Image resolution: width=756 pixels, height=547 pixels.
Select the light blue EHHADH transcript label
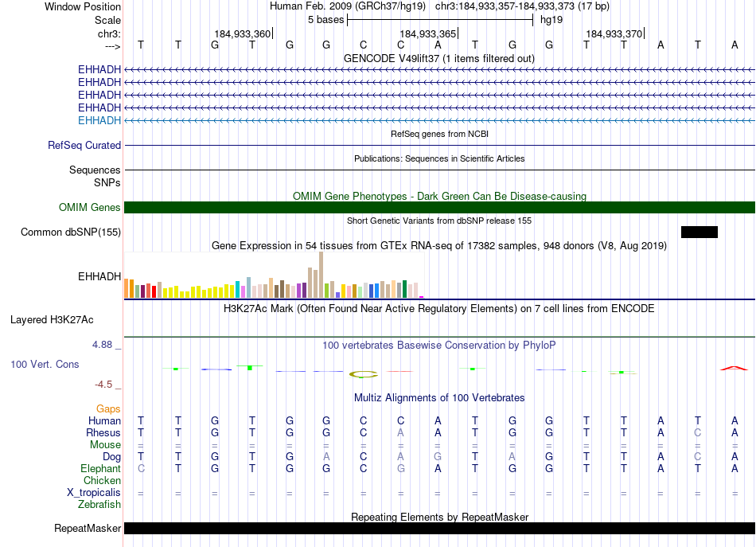[x=99, y=120]
